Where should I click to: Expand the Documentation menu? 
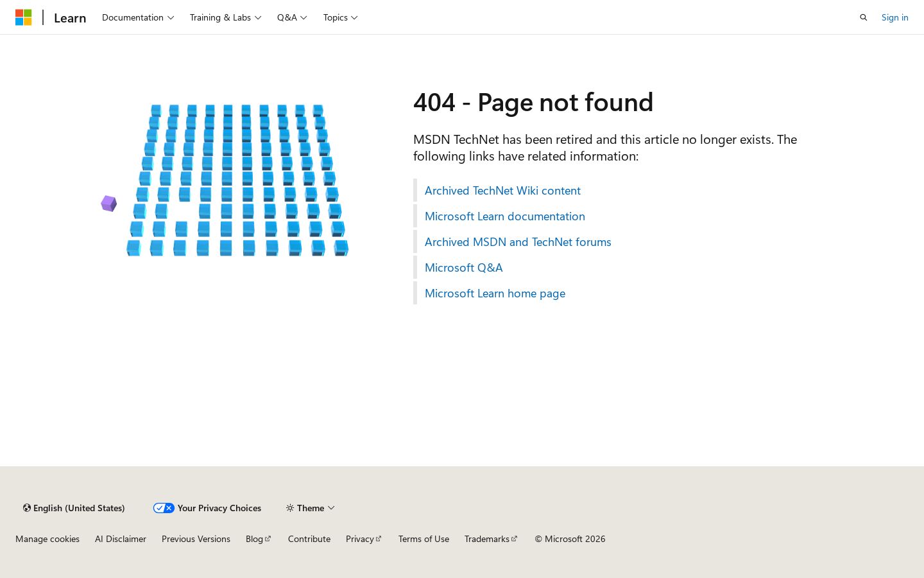[x=138, y=17]
